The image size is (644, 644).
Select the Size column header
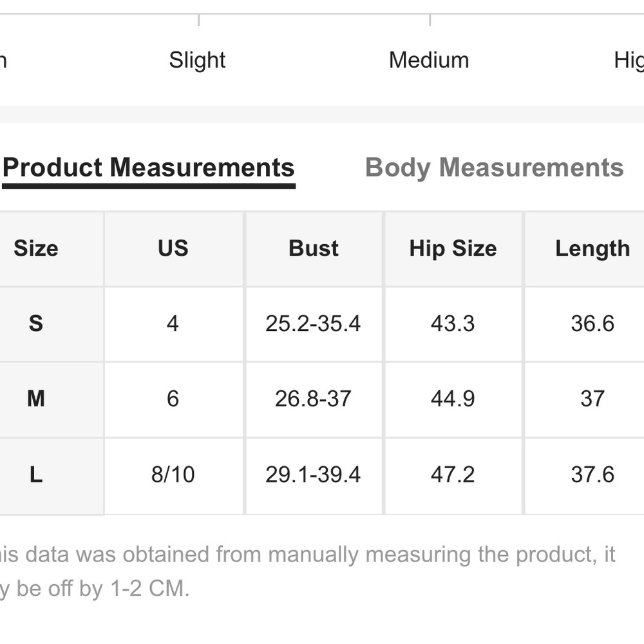pyautogui.click(x=36, y=249)
